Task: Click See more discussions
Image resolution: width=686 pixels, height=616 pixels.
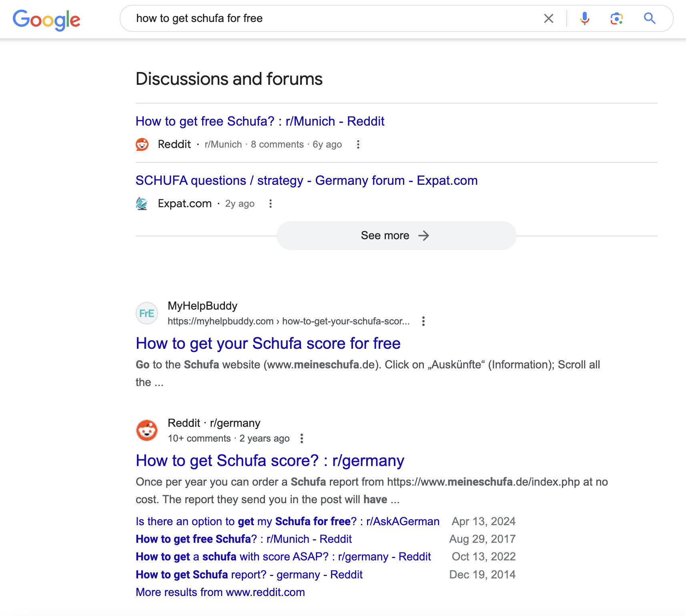Action: coord(397,235)
